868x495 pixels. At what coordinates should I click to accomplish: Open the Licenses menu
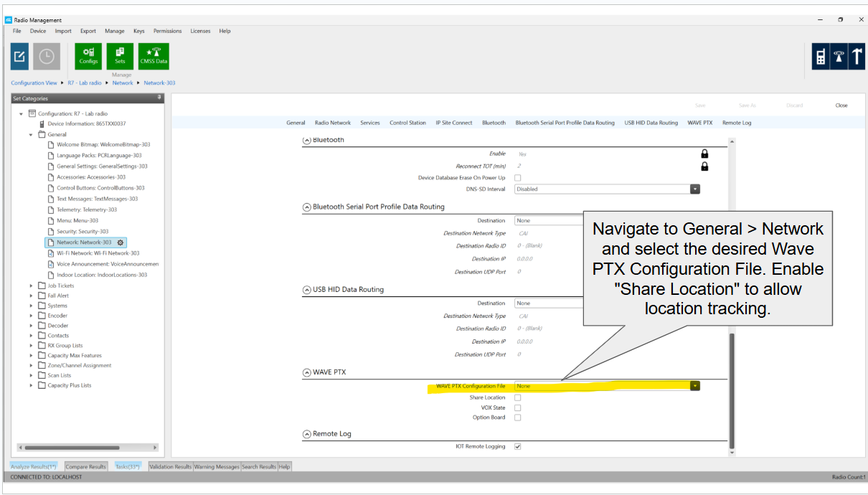(x=200, y=31)
